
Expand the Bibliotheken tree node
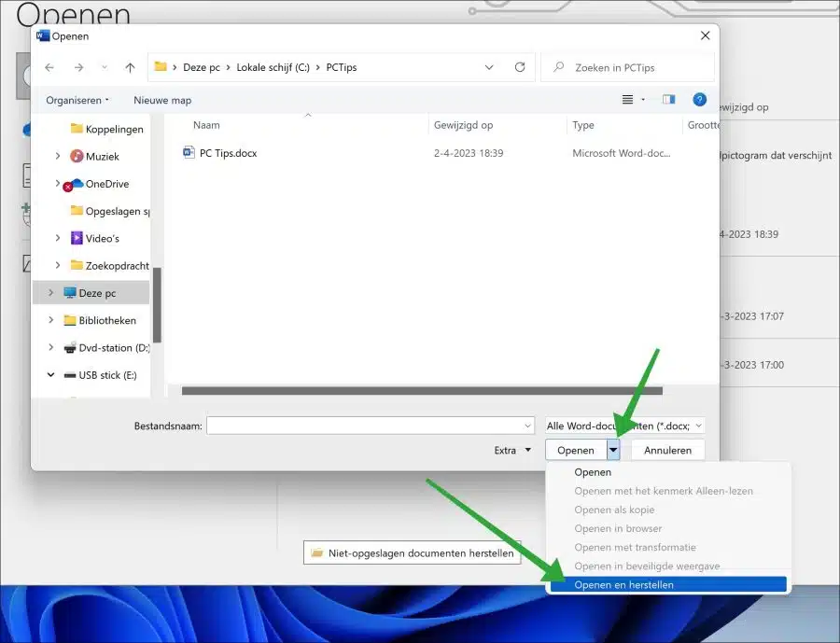[50, 320]
